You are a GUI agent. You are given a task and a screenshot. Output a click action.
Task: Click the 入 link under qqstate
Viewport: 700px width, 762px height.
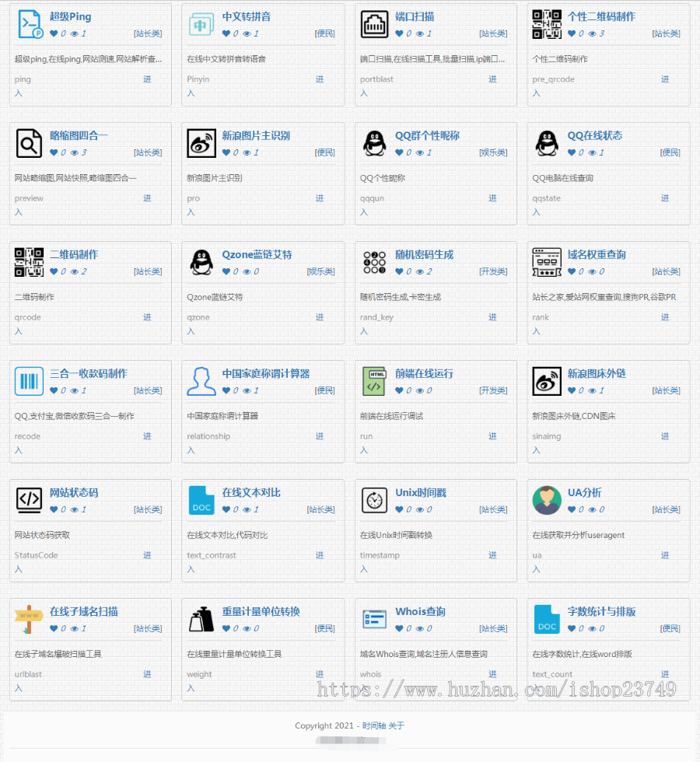click(536, 212)
